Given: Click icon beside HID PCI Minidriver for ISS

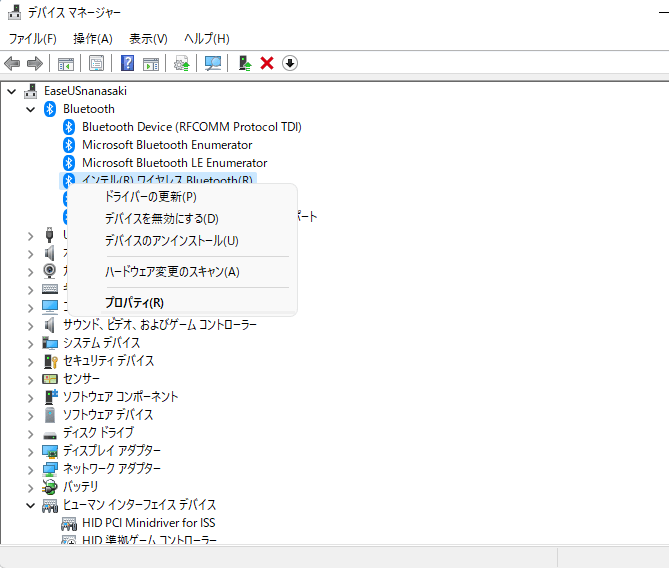Looking at the screenshot, I should click(69, 523).
